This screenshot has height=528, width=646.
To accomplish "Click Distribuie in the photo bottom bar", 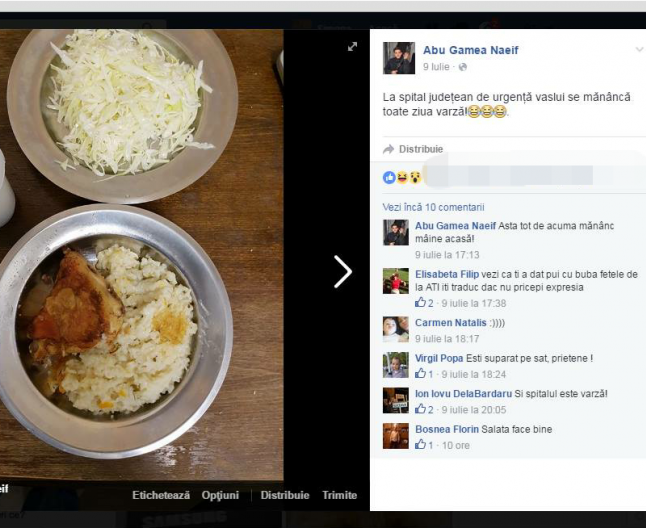I will 285,495.
